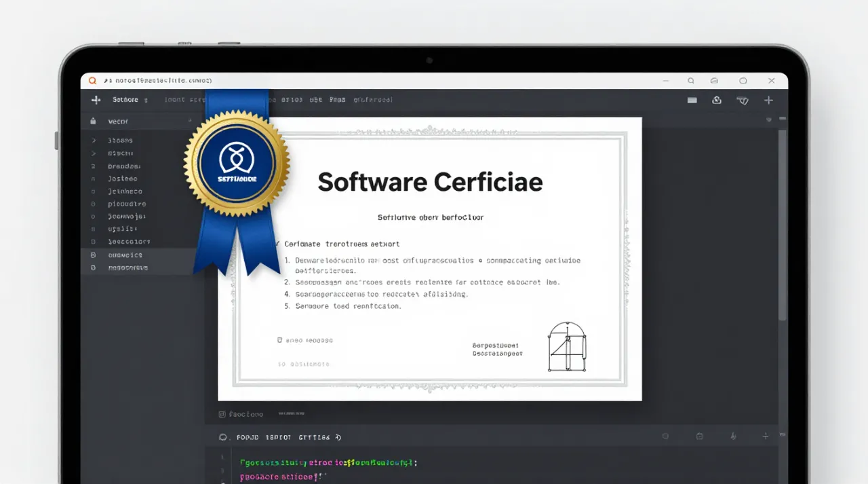Expand the second collapsed sidebar tree row
The width and height of the screenshot is (868, 484).
click(x=94, y=153)
